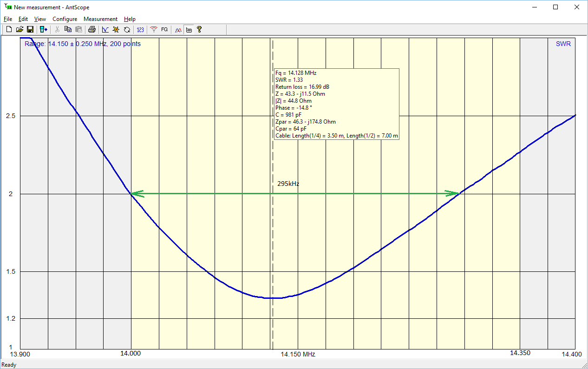Click the SWR graph curve toolbar icon
The width and height of the screenshot is (588, 369).
point(105,30)
